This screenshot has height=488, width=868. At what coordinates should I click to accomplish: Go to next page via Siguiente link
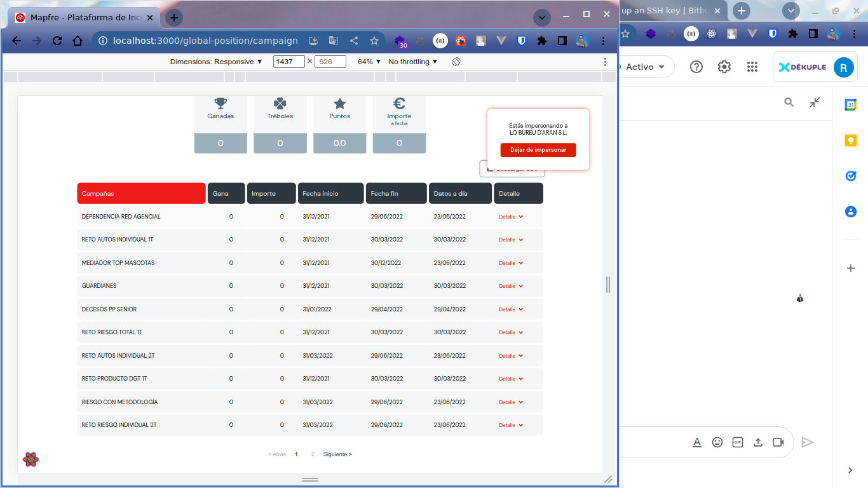coord(337,454)
